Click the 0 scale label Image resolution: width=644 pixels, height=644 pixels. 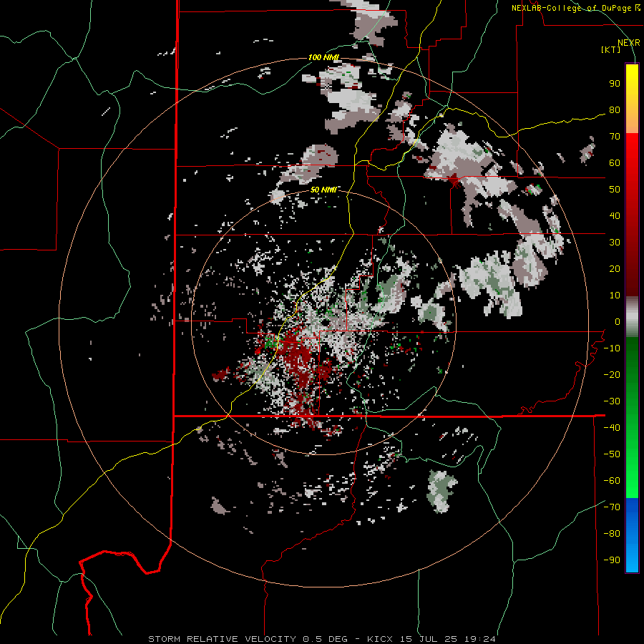coord(618,322)
